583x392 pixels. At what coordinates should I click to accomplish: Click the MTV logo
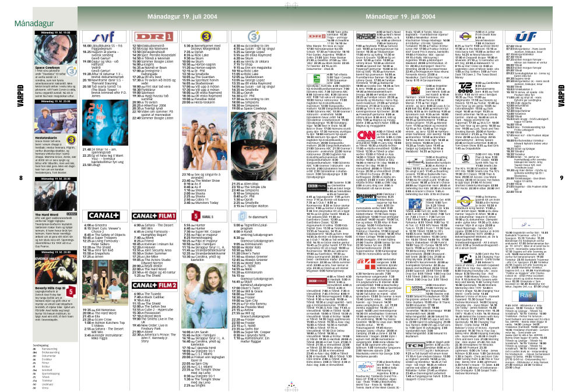coord(415,204)
